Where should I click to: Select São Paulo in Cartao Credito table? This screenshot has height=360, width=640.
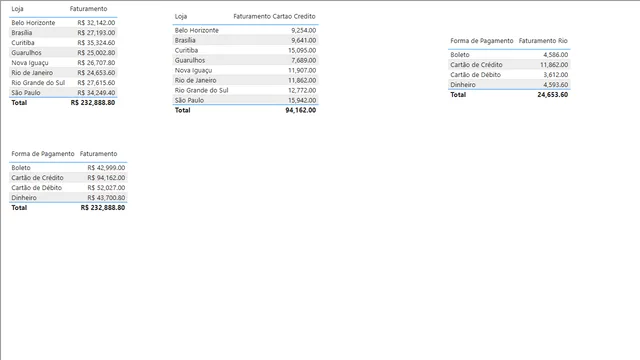pyautogui.click(x=189, y=100)
